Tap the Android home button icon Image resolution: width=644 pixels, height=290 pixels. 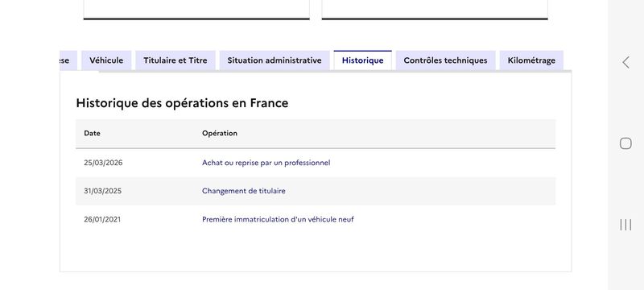[625, 143]
